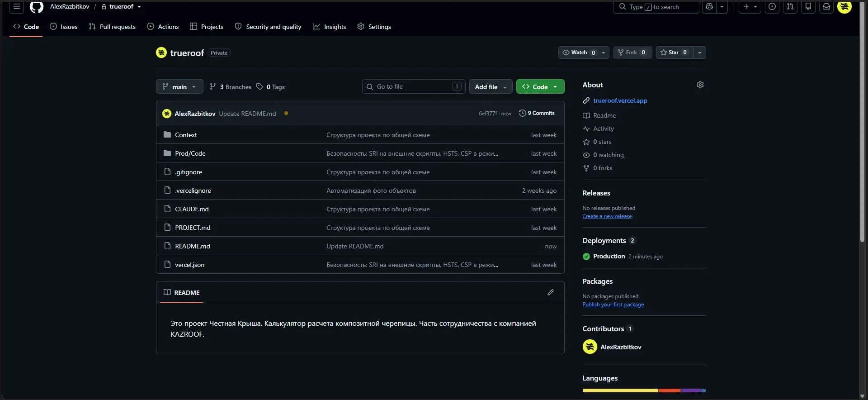Open the Security and quality tab
Screen dimensions: 868x400
pyautogui.click(x=268, y=27)
